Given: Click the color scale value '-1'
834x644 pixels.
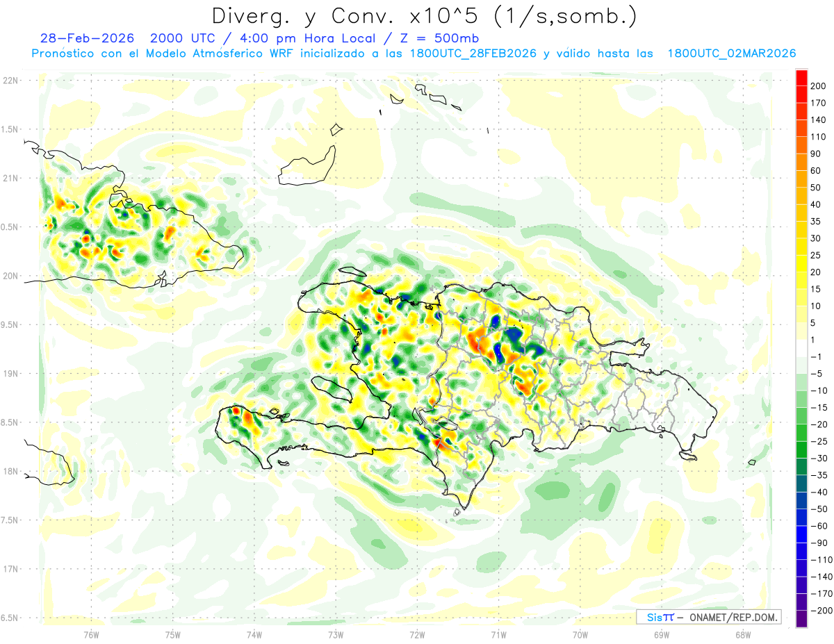Looking at the screenshot, I should pyautogui.click(x=816, y=357).
